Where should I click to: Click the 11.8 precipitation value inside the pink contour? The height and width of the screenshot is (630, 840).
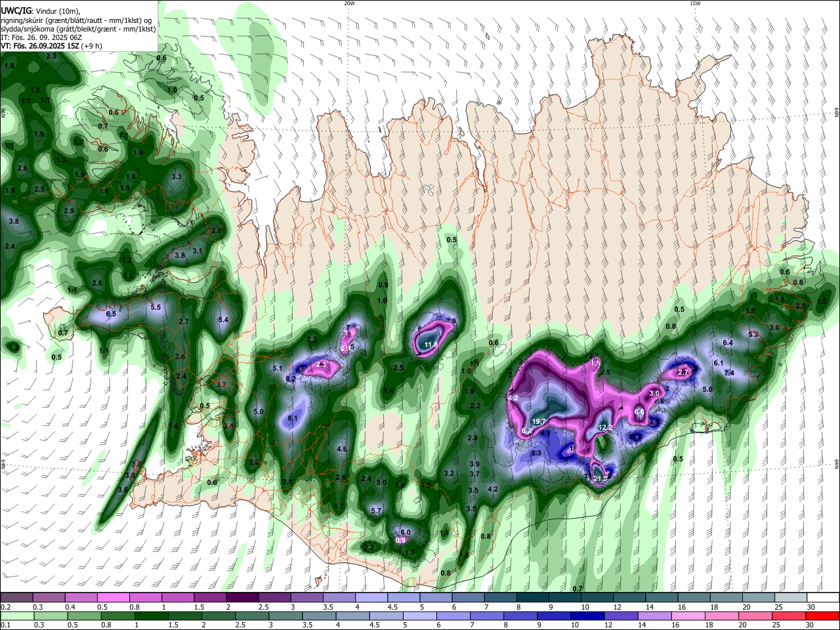tap(430, 345)
